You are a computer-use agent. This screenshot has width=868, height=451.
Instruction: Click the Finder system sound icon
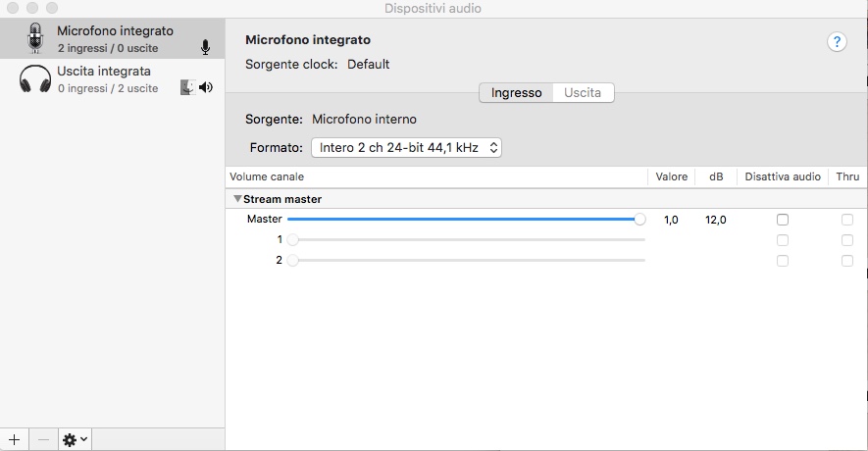coord(188,87)
